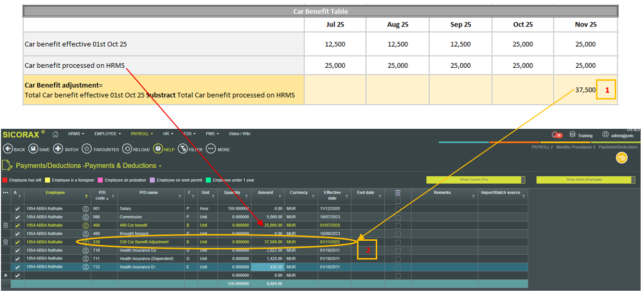Click the Back arrow icon

tap(8, 149)
